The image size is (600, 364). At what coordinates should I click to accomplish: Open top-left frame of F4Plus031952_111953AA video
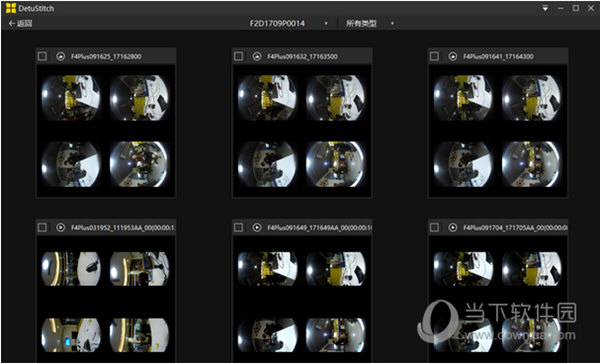pyautogui.click(x=71, y=269)
